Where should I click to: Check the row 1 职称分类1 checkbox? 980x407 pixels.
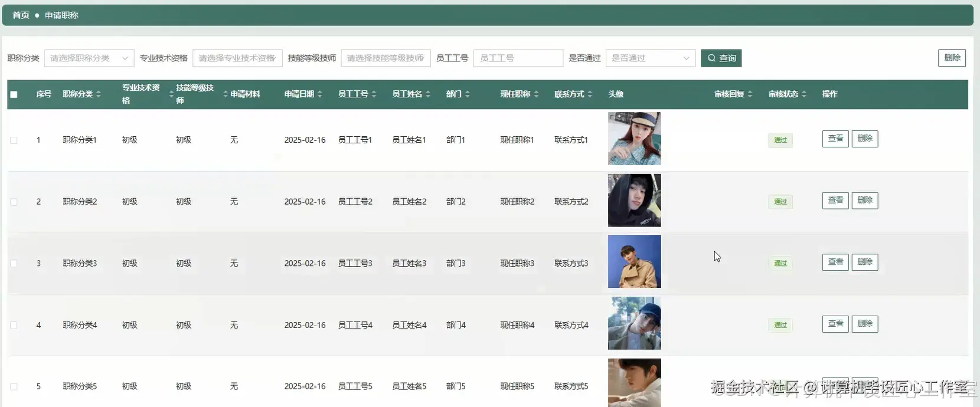[x=14, y=140]
